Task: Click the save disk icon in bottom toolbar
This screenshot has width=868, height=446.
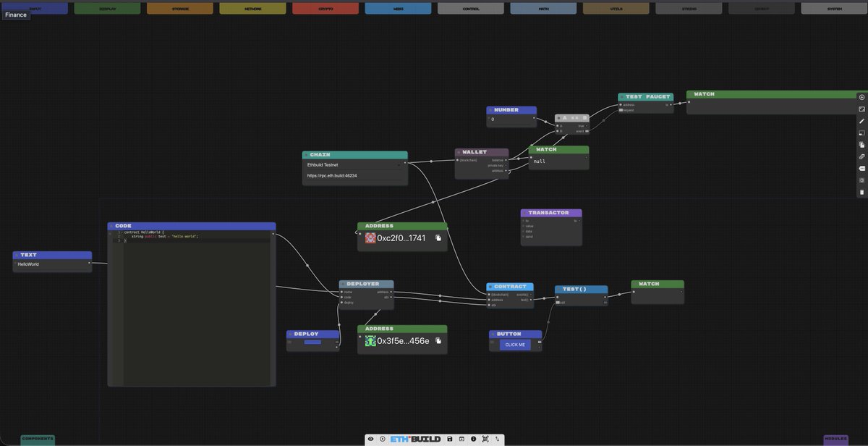Action: pyautogui.click(x=450, y=439)
